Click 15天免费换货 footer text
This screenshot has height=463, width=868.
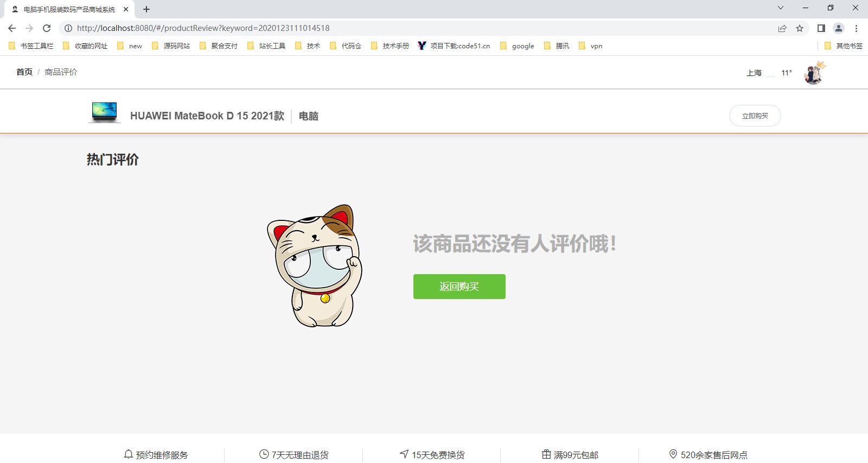[x=438, y=455]
